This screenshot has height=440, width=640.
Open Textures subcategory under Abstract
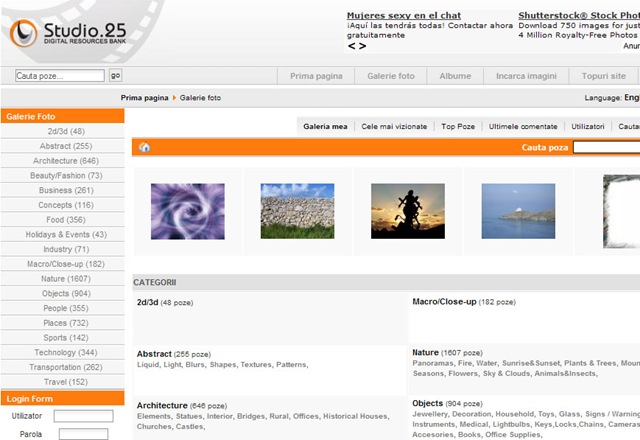pyautogui.click(x=256, y=364)
